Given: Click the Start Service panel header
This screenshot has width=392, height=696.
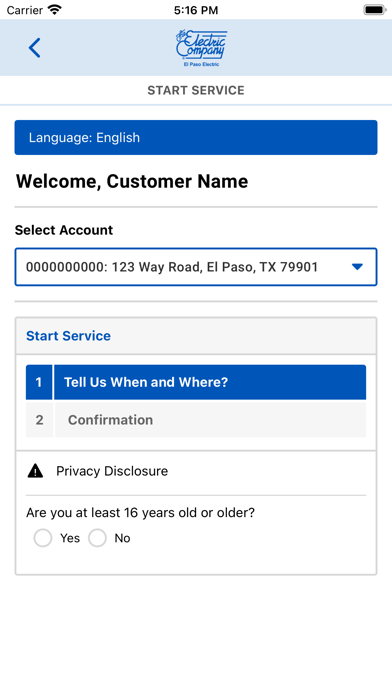Looking at the screenshot, I should 196,336.
